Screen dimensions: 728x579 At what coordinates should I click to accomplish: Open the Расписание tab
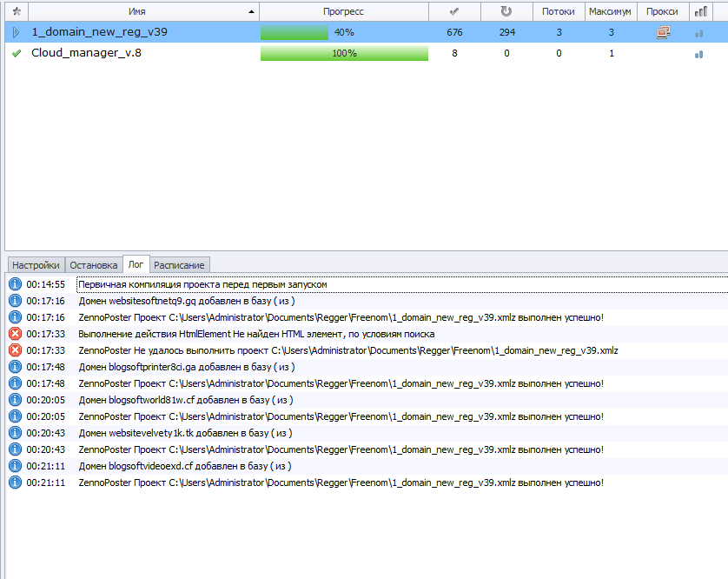pyautogui.click(x=179, y=265)
